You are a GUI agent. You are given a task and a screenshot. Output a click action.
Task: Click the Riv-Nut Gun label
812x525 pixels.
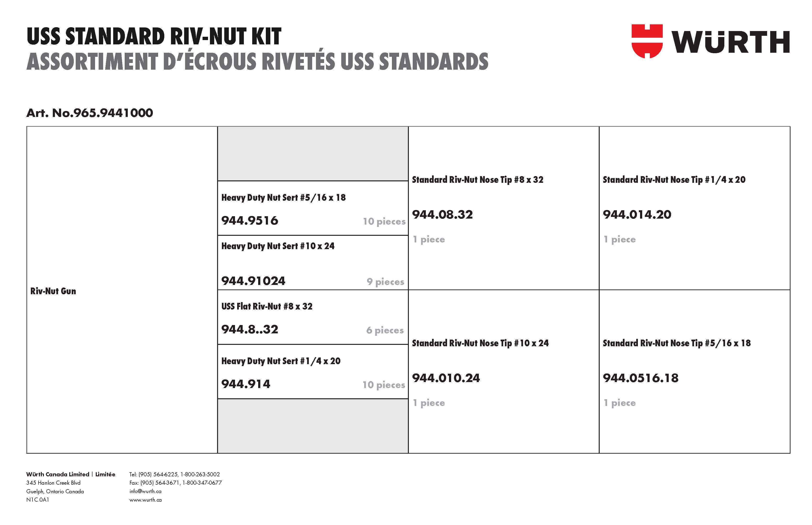point(53,291)
